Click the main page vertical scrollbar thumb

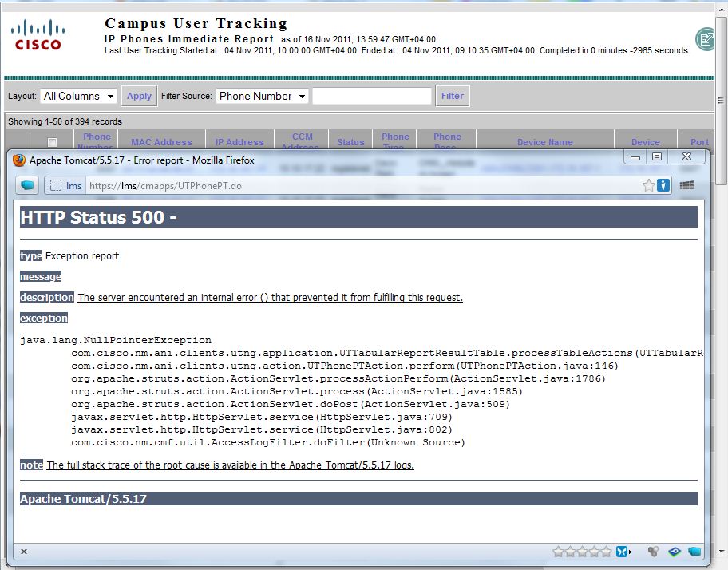click(x=721, y=99)
